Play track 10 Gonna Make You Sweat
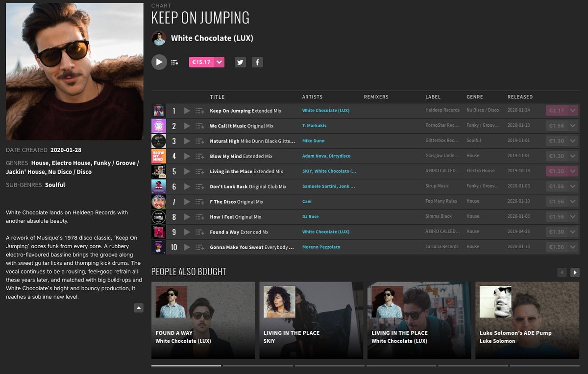The height and width of the screenshot is (374, 588). coord(187,247)
